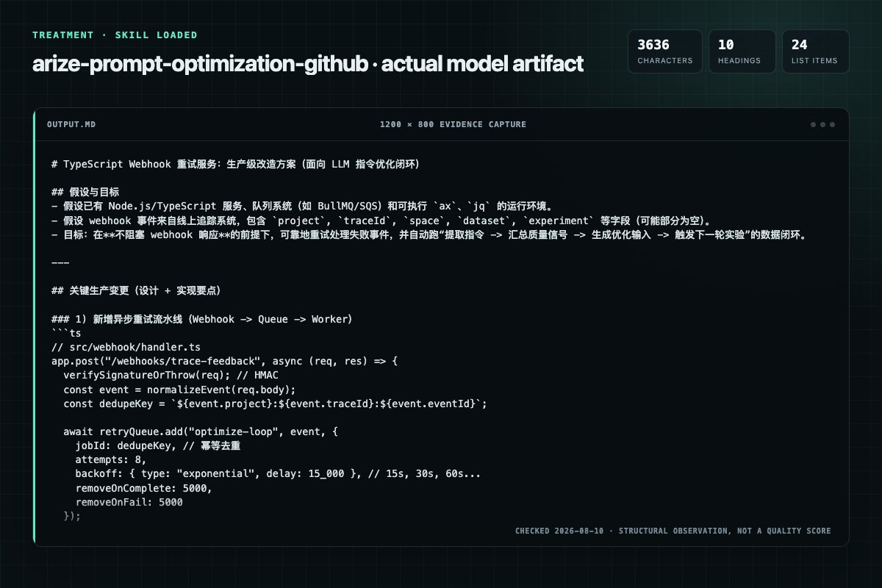Click the verifySignatureOrThrow(req) line
882x588 pixels.
171,375
